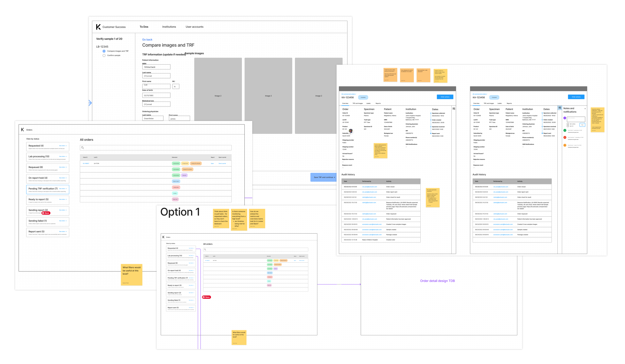This screenshot has width=625, height=364.
Task: Click the large All orders search field
Action: click(x=156, y=148)
